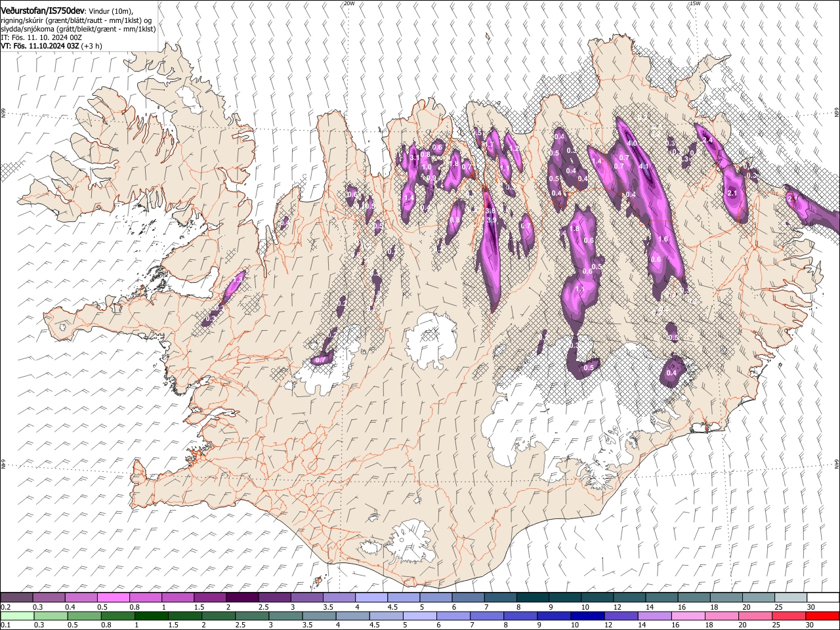Select lower legend dark green swatch for 1–1.5 mm
Viewport: 840px width, 630px height.
point(151,616)
